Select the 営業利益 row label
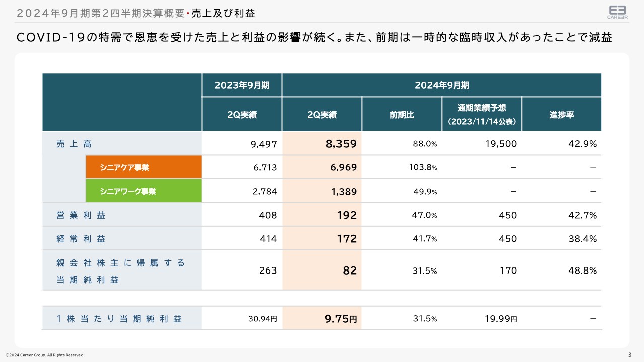 [x=80, y=215]
